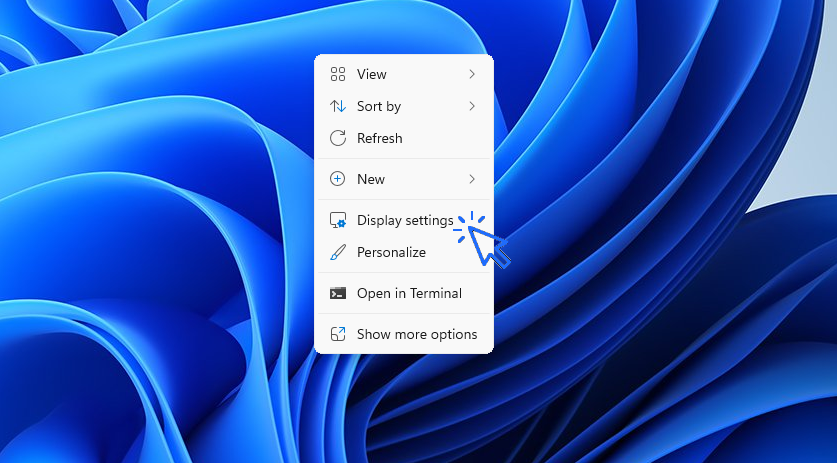
Task: Choose Show more options entry
Action: tap(417, 334)
